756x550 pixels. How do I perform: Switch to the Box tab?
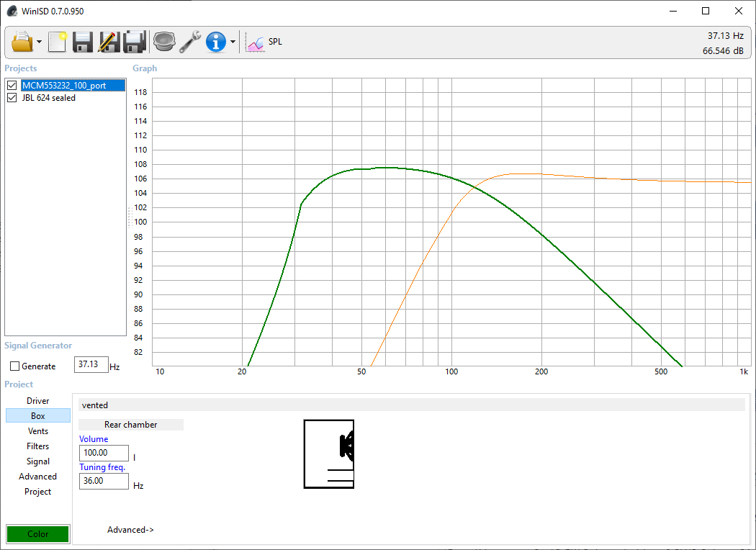point(37,415)
